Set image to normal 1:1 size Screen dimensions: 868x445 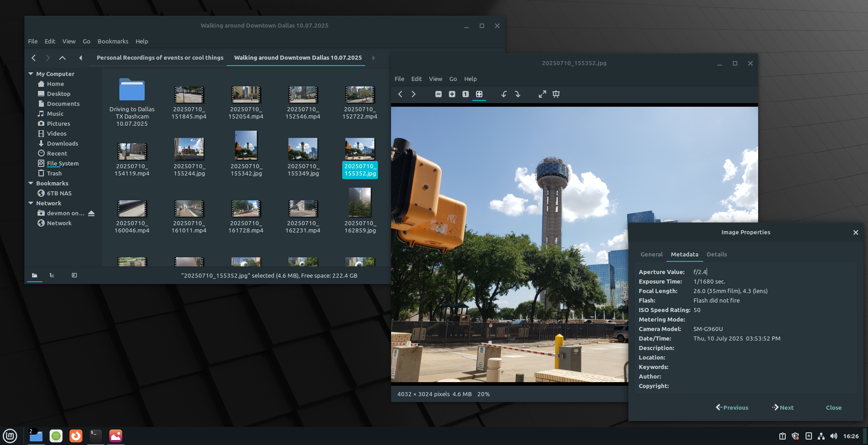point(465,94)
